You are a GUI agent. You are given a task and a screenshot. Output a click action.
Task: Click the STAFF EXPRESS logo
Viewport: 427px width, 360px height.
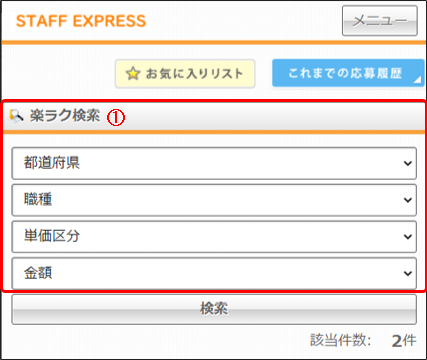pyautogui.click(x=81, y=21)
